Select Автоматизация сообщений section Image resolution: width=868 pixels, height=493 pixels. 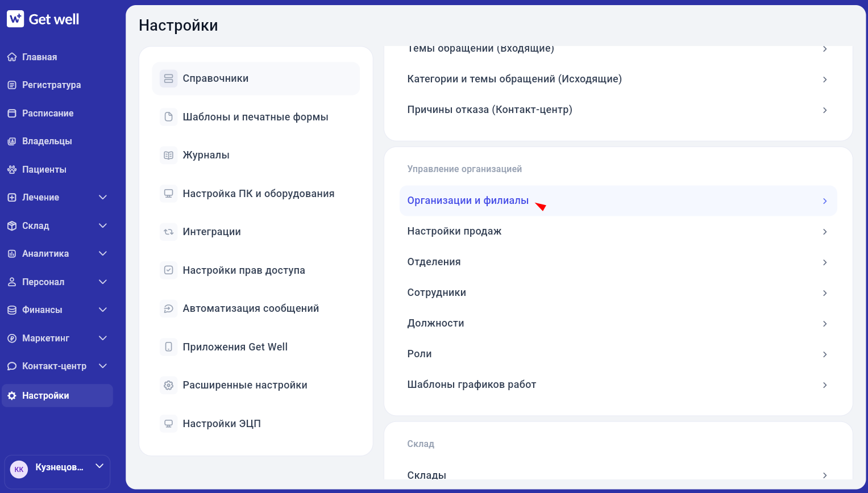(256, 308)
